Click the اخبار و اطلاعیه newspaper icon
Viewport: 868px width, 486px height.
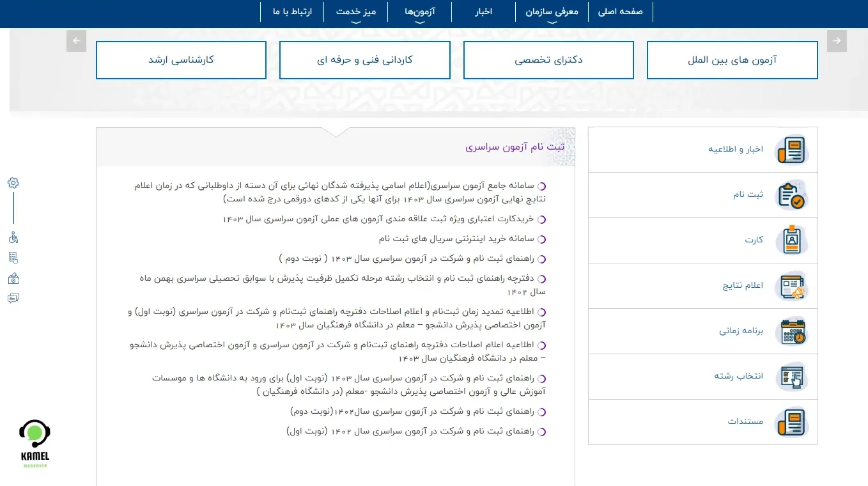[791, 150]
